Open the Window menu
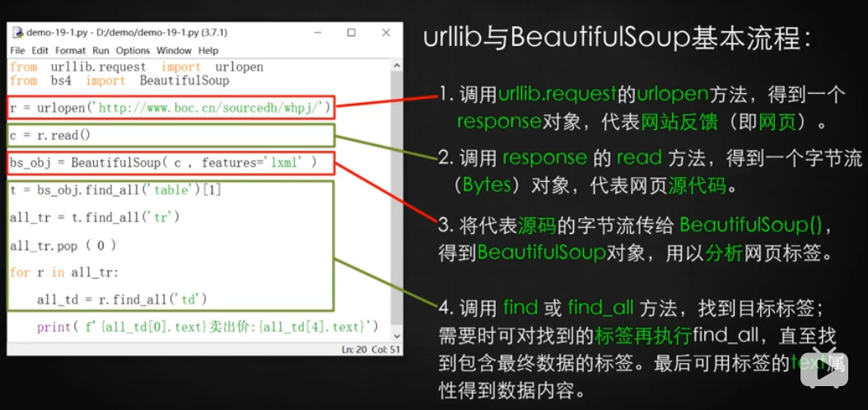The image size is (868, 410). click(174, 50)
